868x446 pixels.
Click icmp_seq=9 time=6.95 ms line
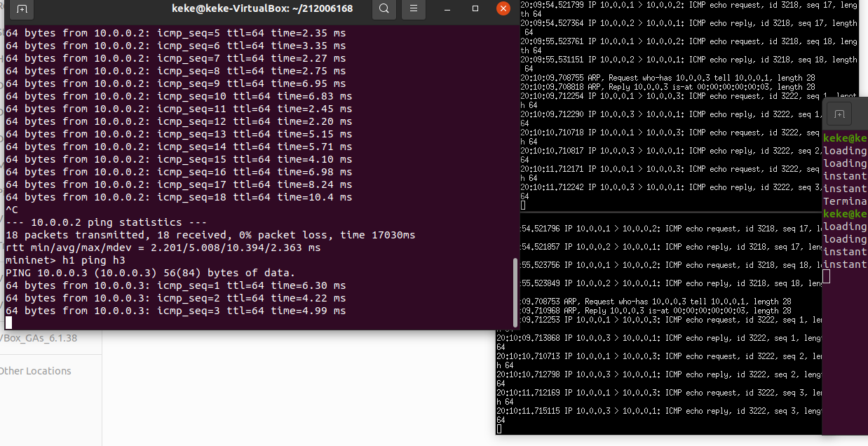click(x=175, y=83)
